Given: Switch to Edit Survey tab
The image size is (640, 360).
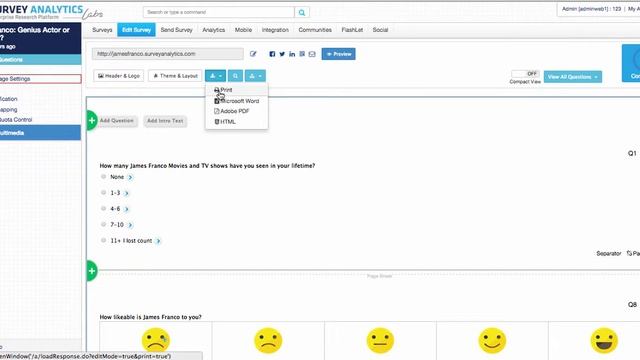Looking at the screenshot, I should 136,30.
